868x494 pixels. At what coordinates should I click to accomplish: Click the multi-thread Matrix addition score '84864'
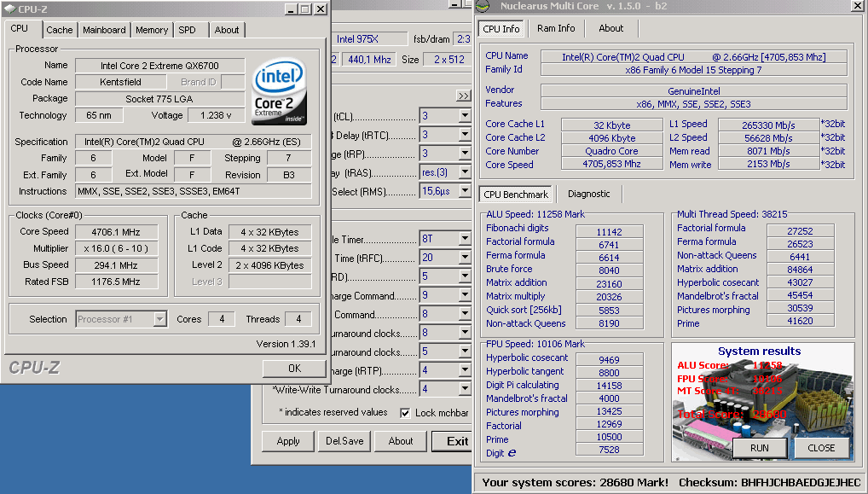tap(800, 270)
